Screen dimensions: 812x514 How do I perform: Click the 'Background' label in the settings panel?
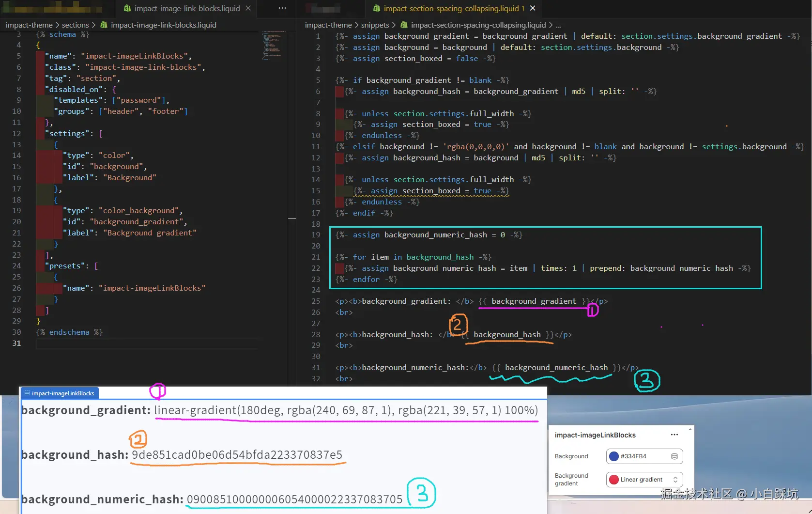coord(571,456)
